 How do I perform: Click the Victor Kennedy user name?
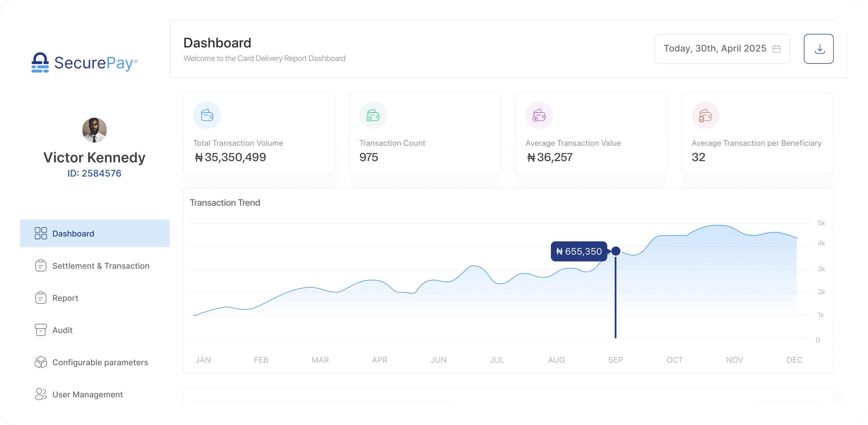click(x=95, y=158)
